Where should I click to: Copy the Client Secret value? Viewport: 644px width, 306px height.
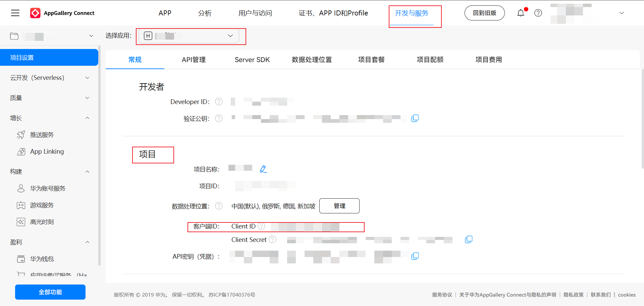tap(469, 239)
